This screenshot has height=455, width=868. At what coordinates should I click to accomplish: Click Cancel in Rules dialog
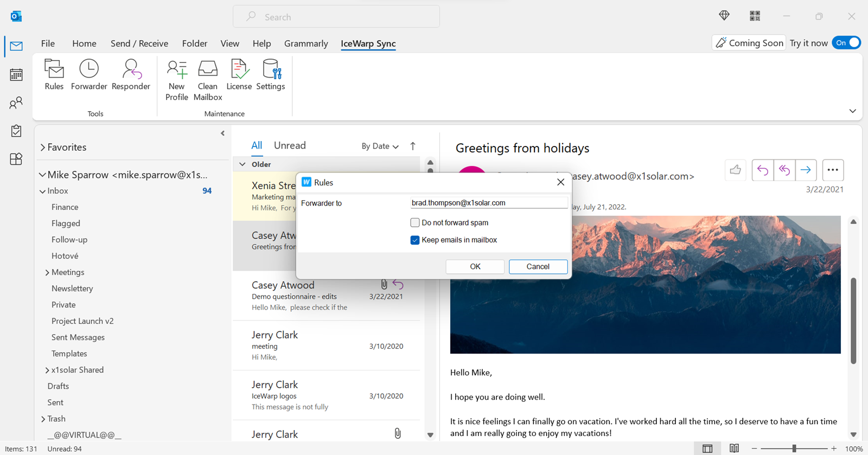tap(538, 266)
